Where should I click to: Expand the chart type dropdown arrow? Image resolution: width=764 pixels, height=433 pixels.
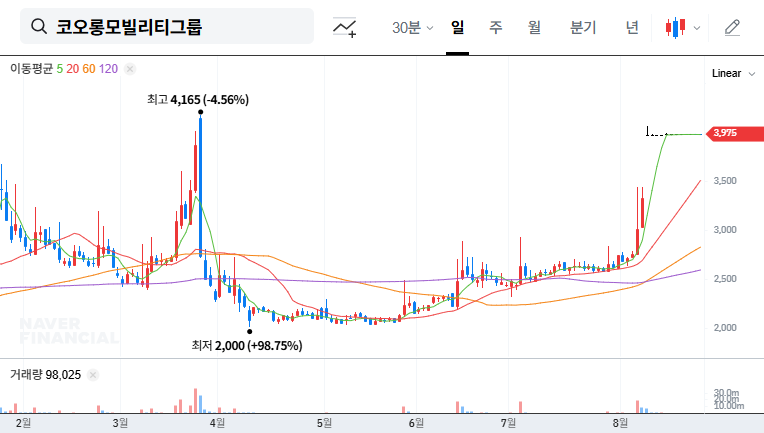pos(697,28)
